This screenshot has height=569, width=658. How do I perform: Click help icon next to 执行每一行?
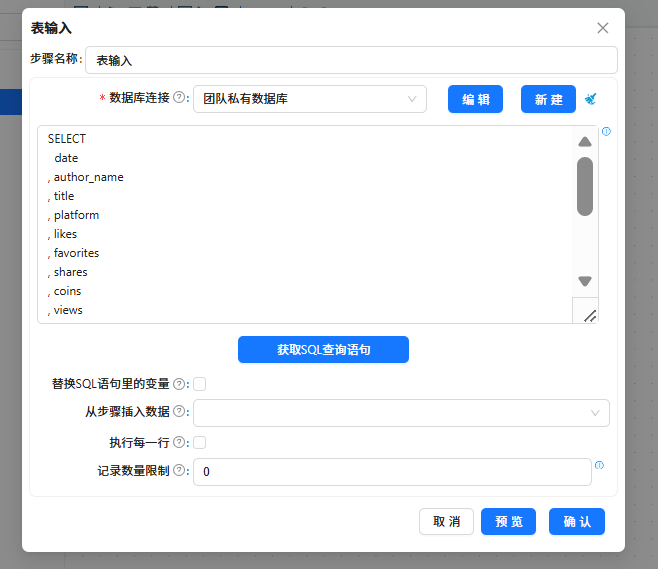pos(179,442)
